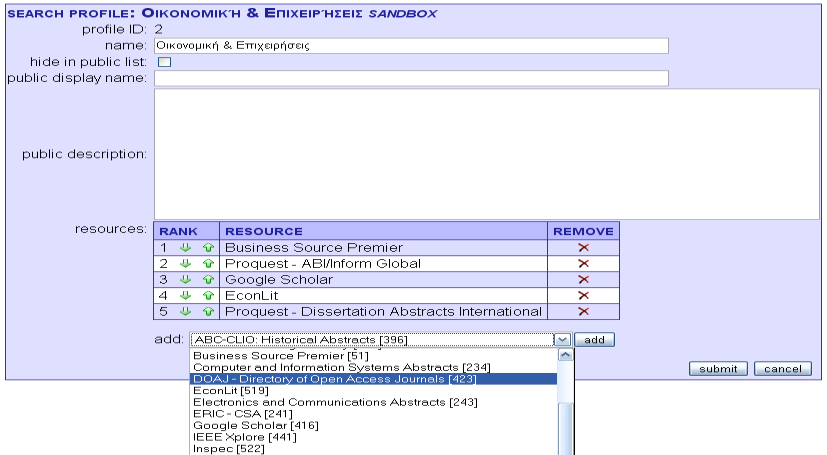
Task: Click the RESOURCE column header
Action: click(383, 231)
